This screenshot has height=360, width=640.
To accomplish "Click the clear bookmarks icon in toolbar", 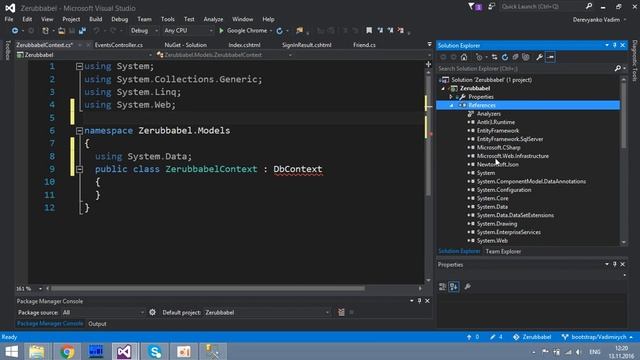I will (400, 31).
